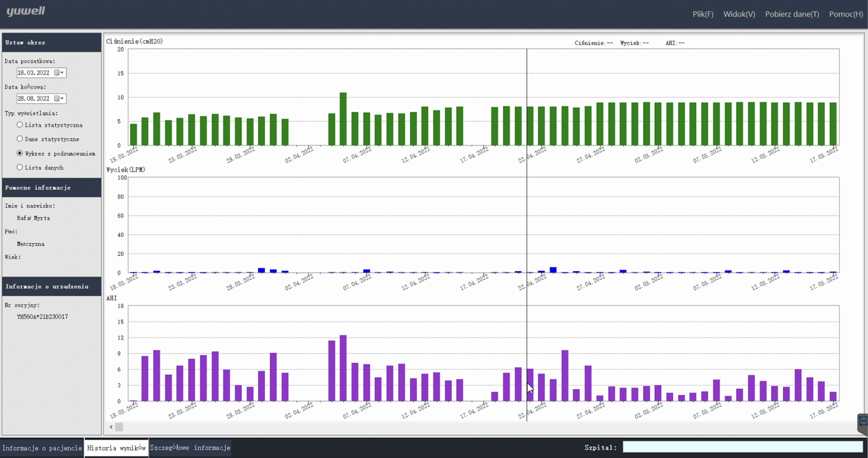Select the Historia wyników tab
Screen dimensions: 868x458
116,448
